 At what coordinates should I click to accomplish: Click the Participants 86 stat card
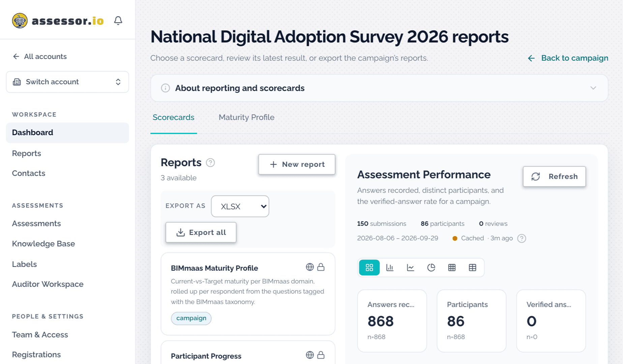472,321
